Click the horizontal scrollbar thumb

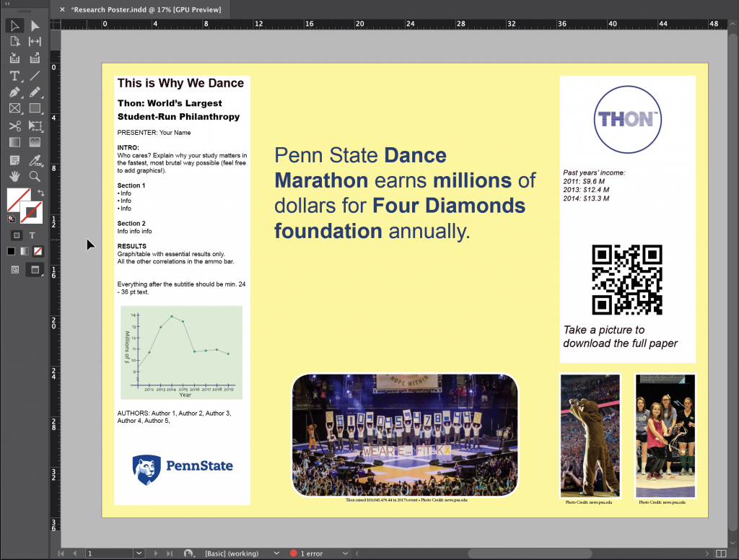click(x=530, y=554)
